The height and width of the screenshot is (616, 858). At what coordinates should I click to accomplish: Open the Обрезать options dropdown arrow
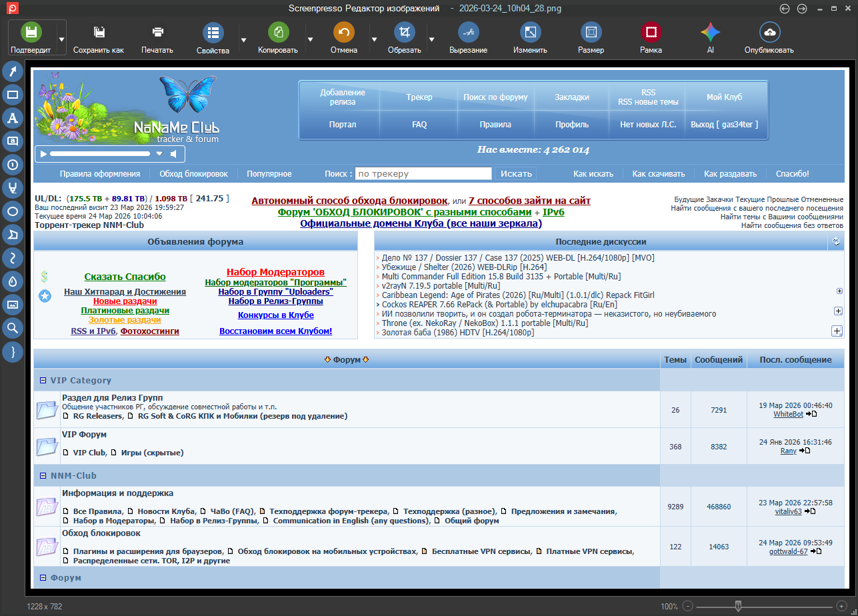[432, 39]
